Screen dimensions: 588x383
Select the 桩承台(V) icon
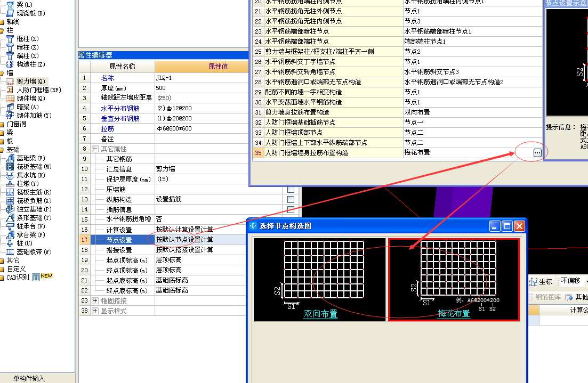(x=10, y=226)
